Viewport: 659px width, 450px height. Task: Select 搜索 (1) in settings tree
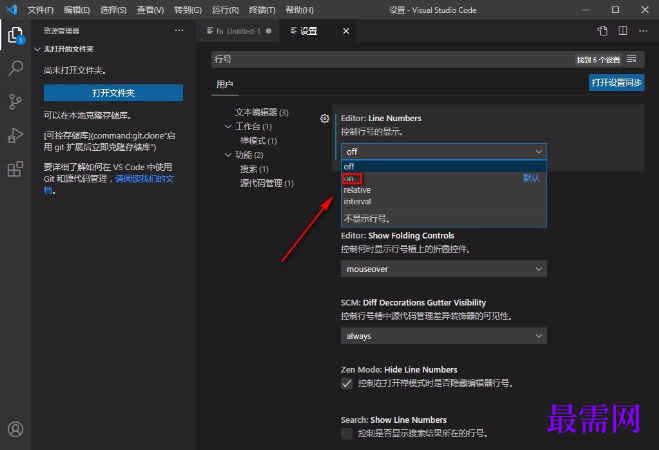254,169
